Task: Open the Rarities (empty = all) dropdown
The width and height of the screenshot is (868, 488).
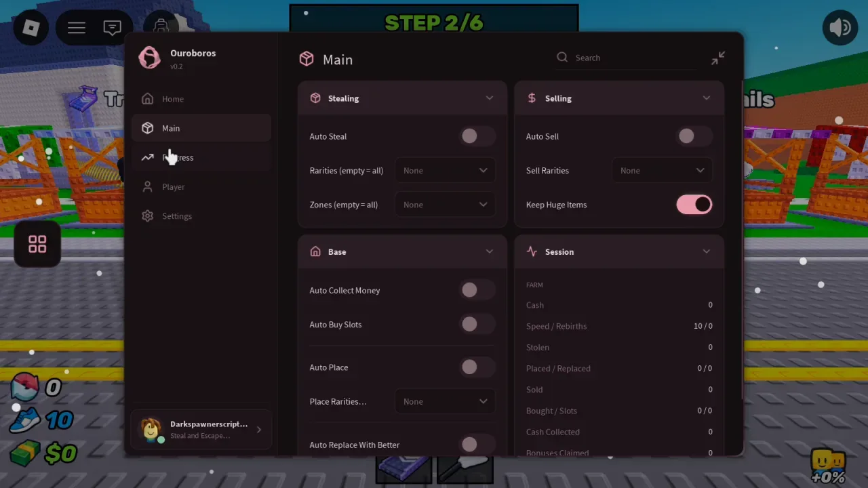Action: pos(445,171)
